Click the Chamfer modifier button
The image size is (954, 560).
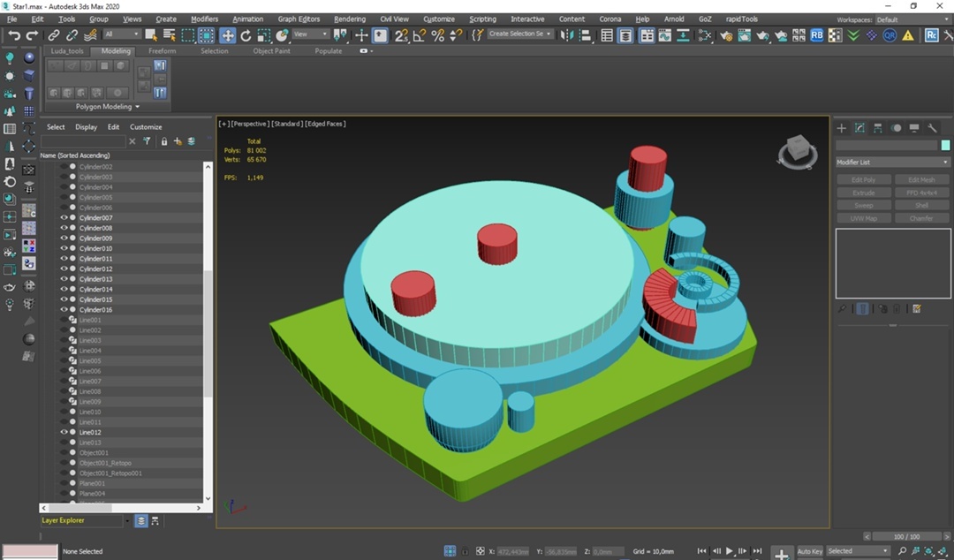click(x=921, y=218)
